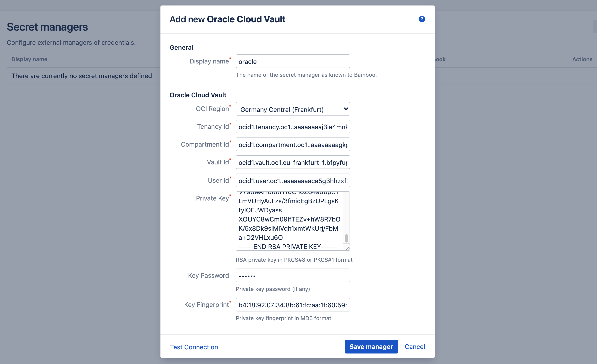Open the help icon in the dialog header
This screenshot has height=364, width=597.
tap(422, 19)
